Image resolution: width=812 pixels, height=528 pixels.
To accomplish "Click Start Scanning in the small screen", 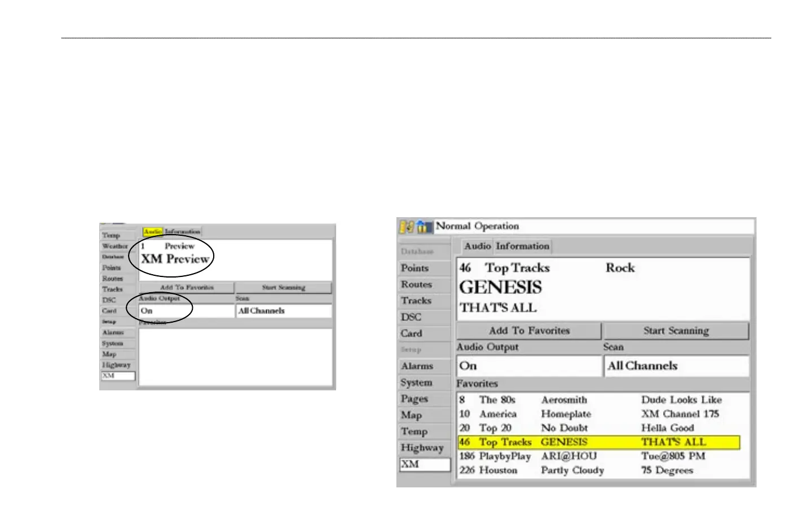I will click(284, 288).
